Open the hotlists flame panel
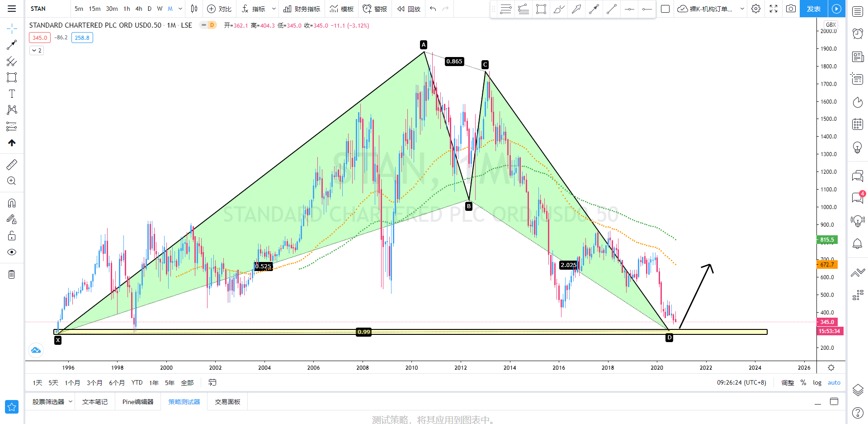 858,102
